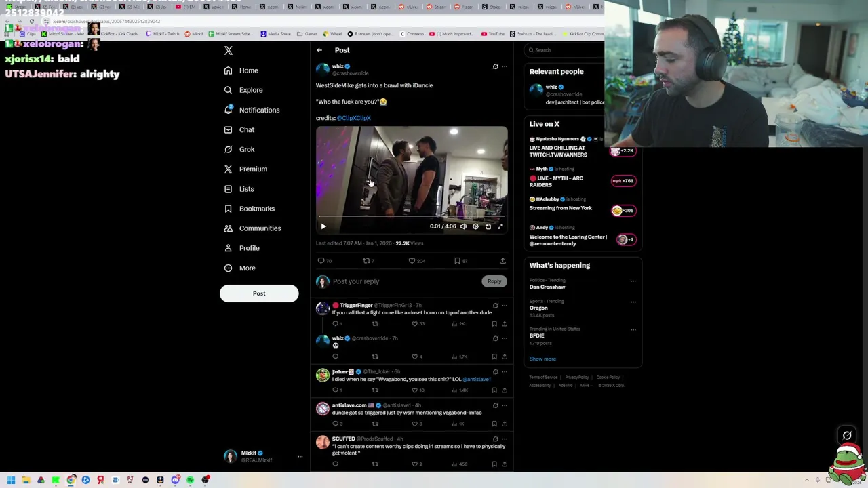Viewport: 868px width, 488px height.
Task: Toggle picture-in-picture on the video
Action: coord(488,226)
